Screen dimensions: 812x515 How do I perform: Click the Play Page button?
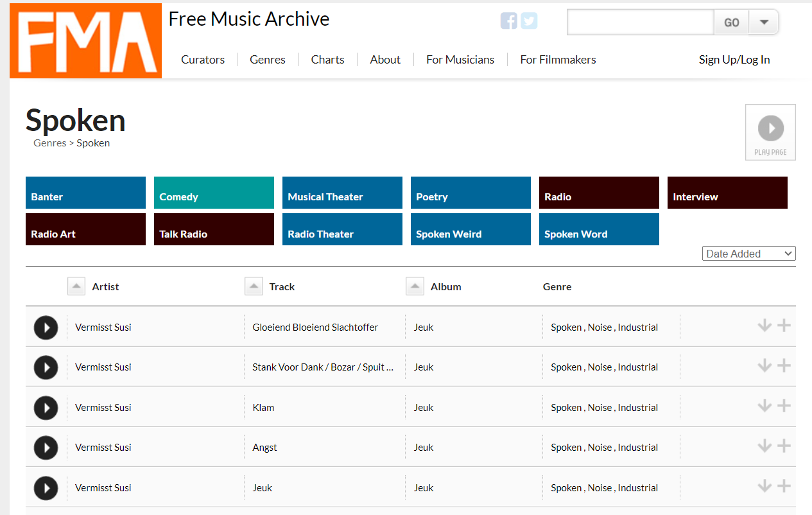(x=770, y=132)
